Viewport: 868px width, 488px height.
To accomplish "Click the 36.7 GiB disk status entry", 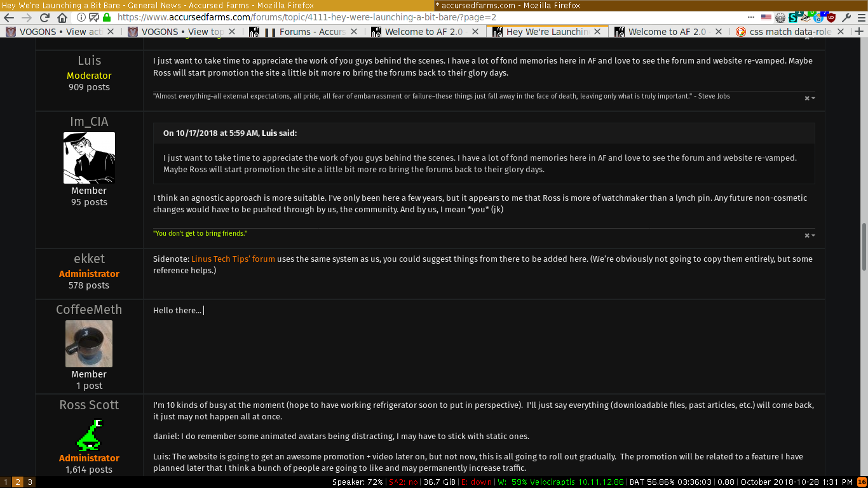I will 440,482.
